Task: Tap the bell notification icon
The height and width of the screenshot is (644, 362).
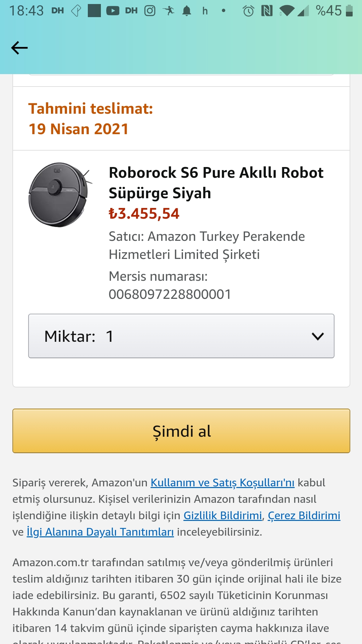Action: (187, 11)
